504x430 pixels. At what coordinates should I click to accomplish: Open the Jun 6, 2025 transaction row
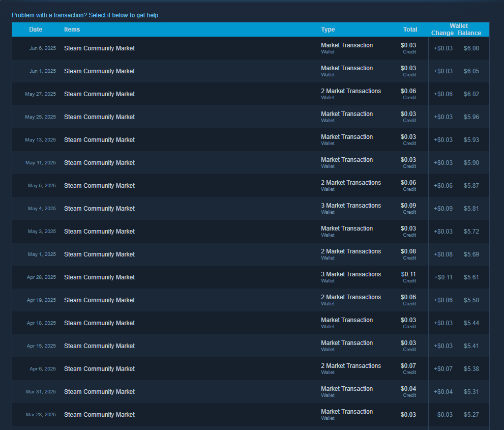pos(251,48)
